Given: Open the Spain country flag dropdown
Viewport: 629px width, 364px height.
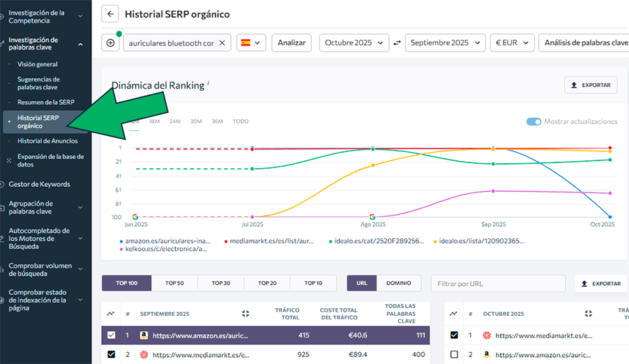Looking at the screenshot, I should (x=252, y=43).
